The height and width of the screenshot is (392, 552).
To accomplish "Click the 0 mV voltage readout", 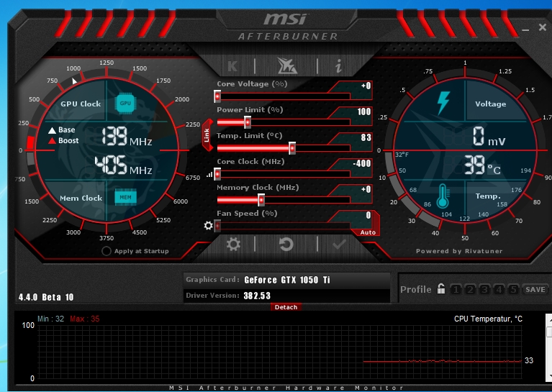I will tap(489, 137).
